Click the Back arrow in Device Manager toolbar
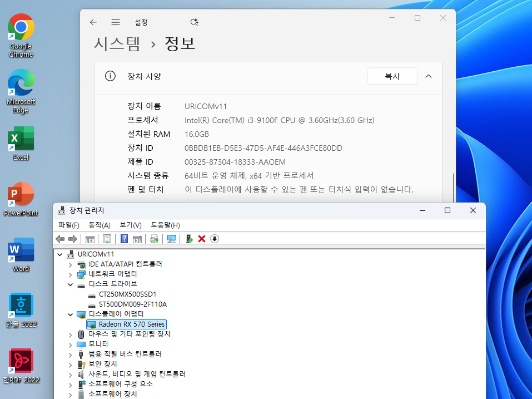532x399 pixels. click(61, 239)
